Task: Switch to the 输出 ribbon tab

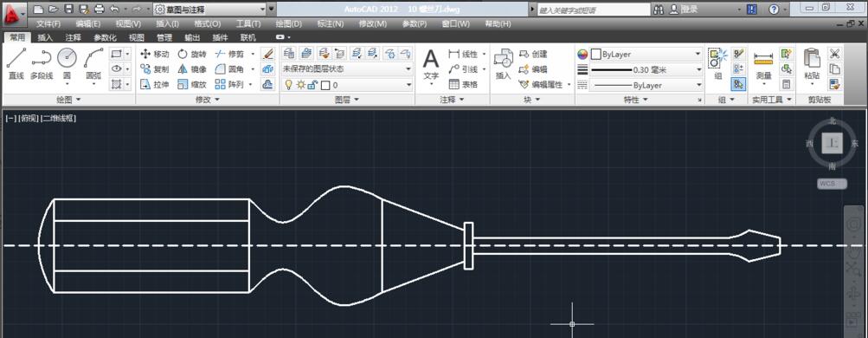Action: (x=192, y=37)
